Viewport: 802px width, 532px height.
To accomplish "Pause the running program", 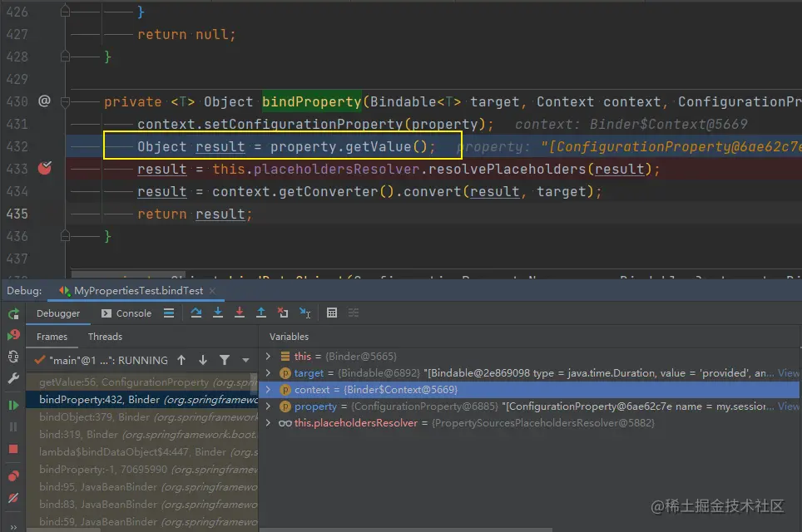I will pyautogui.click(x=14, y=426).
